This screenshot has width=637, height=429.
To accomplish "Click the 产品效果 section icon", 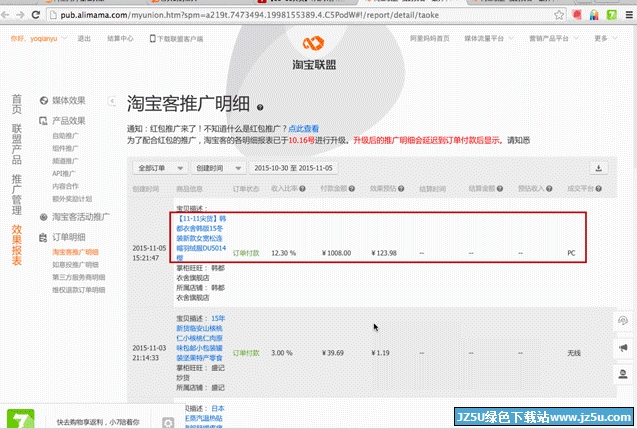I will coord(43,121).
